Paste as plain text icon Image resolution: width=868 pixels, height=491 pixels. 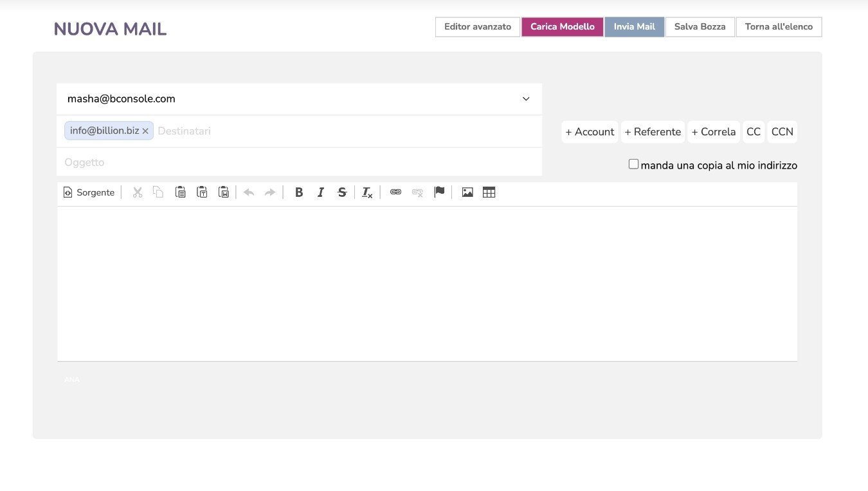pyautogui.click(x=202, y=192)
